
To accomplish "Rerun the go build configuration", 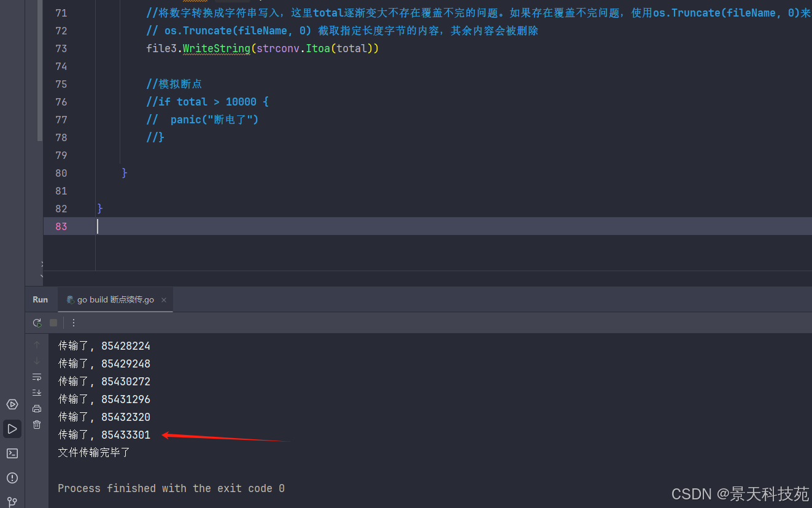I will pos(37,323).
